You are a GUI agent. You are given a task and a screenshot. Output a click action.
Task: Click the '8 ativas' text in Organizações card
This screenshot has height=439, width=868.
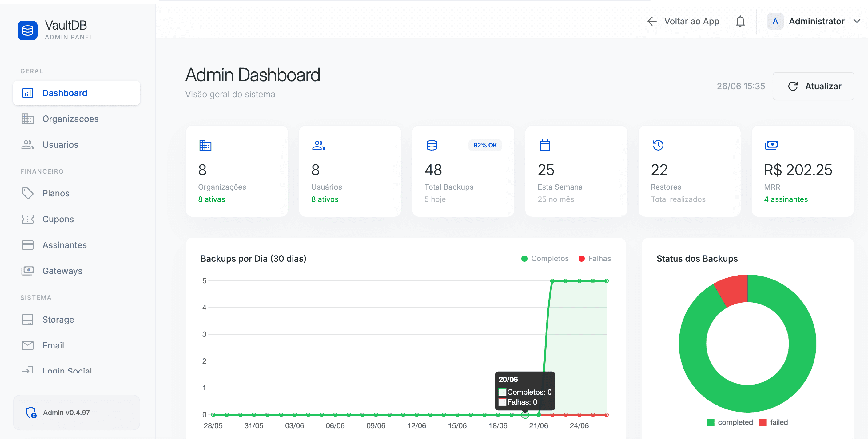(211, 199)
